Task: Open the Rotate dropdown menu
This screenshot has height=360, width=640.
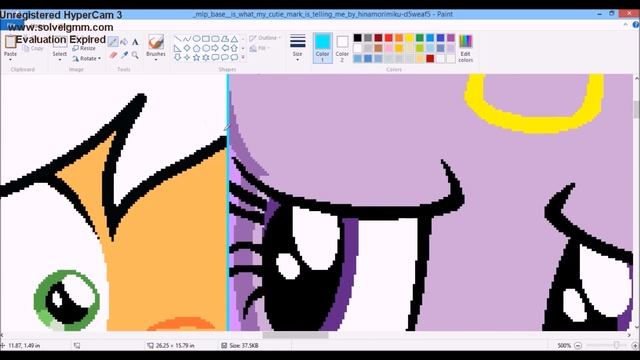Action: [87, 58]
